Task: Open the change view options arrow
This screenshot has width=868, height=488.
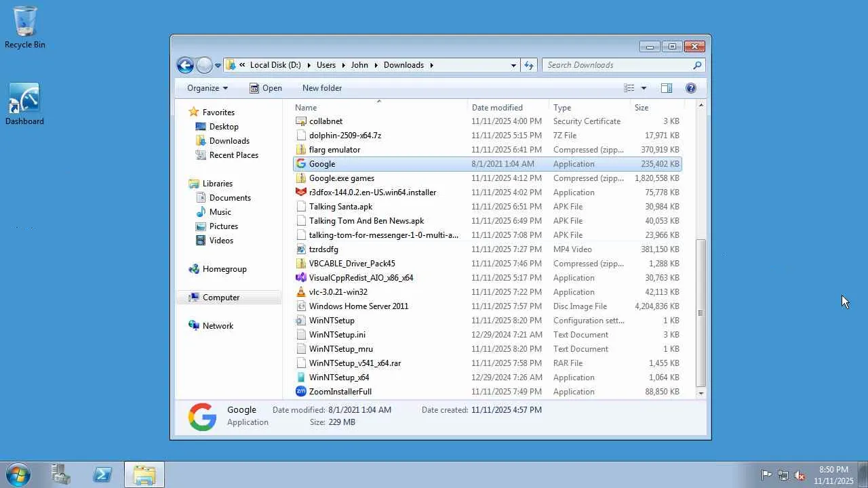Action: click(x=644, y=88)
